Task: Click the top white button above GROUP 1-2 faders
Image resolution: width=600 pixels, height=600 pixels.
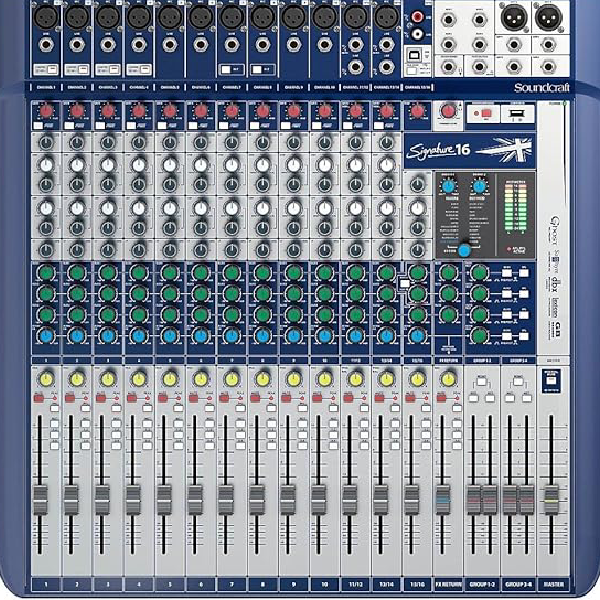Action: (x=481, y=382)
